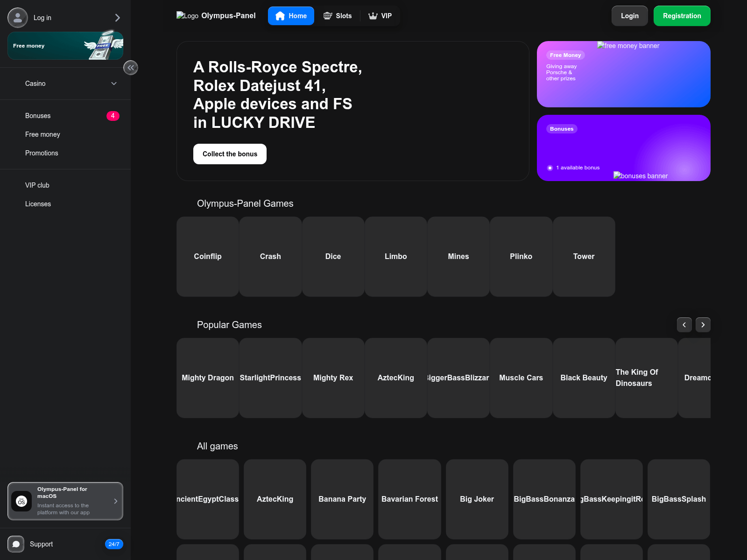
Task: Click the Bonuses tag label
Action: pyautogui.click(x=562, y=129)
